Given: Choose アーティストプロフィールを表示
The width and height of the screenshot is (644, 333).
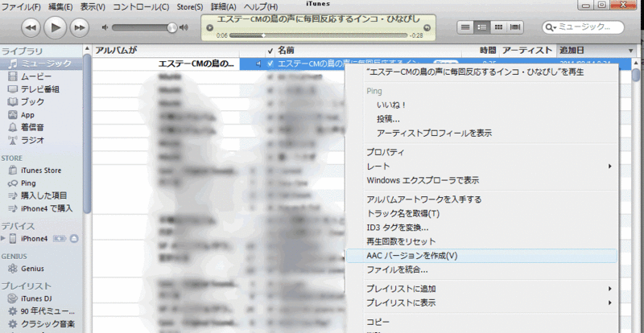Looking at the screenshot, I should click(x=434, y=133).
